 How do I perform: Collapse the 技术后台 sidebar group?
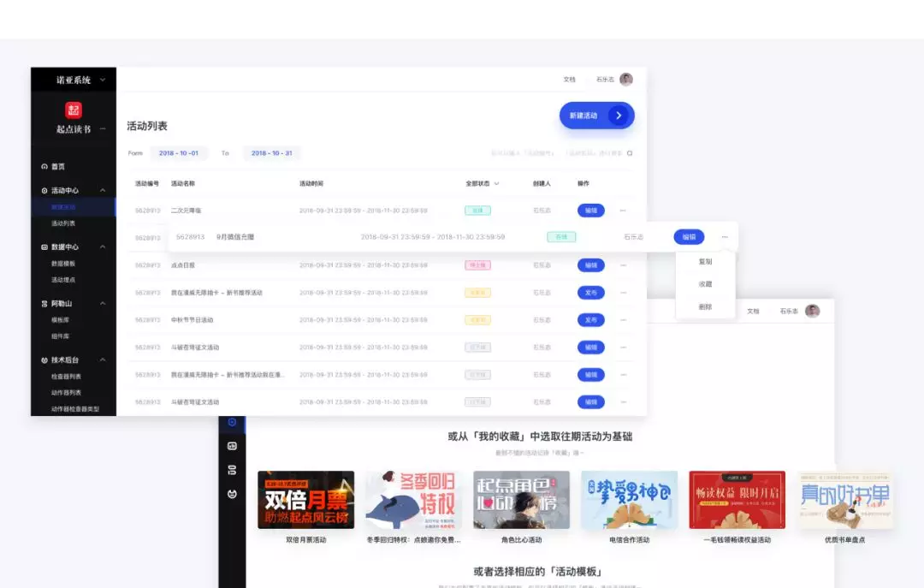(103, 360)
